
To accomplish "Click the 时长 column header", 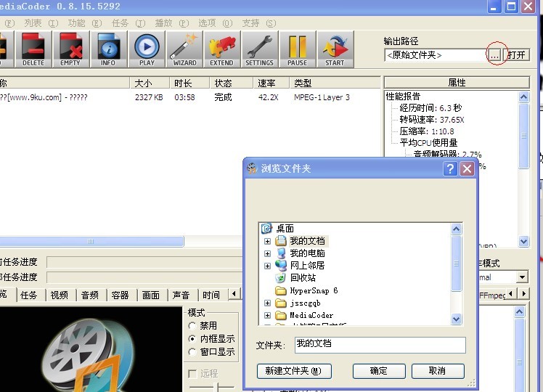I will click(189, 83).
